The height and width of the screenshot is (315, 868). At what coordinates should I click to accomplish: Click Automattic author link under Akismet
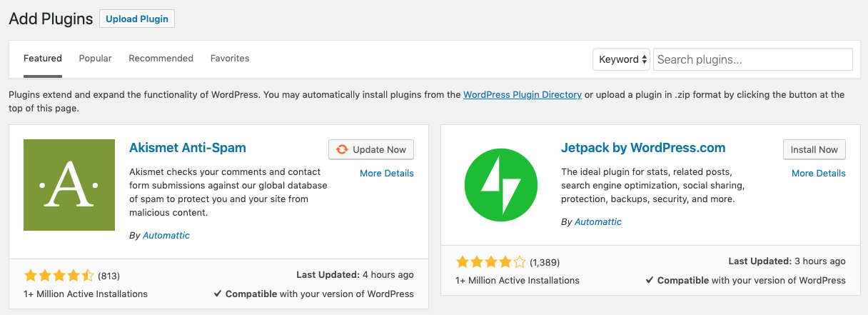coord(166,235)
